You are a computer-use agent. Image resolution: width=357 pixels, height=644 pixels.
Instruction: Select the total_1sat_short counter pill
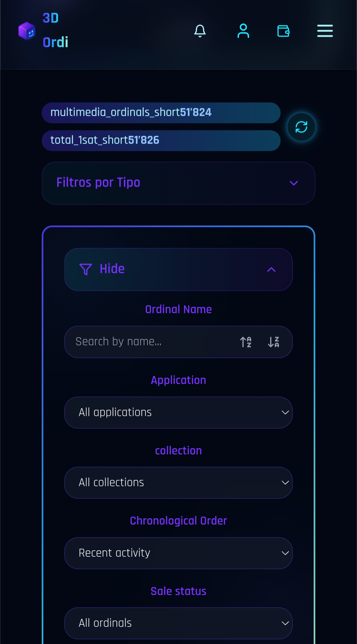tap(161, 140)
